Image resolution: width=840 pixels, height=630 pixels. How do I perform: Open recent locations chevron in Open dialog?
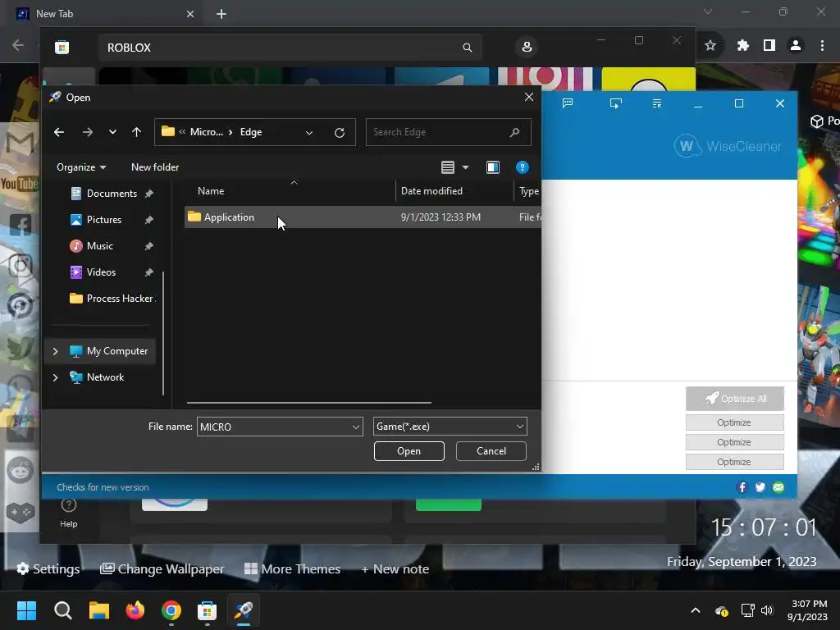(112, 132)
